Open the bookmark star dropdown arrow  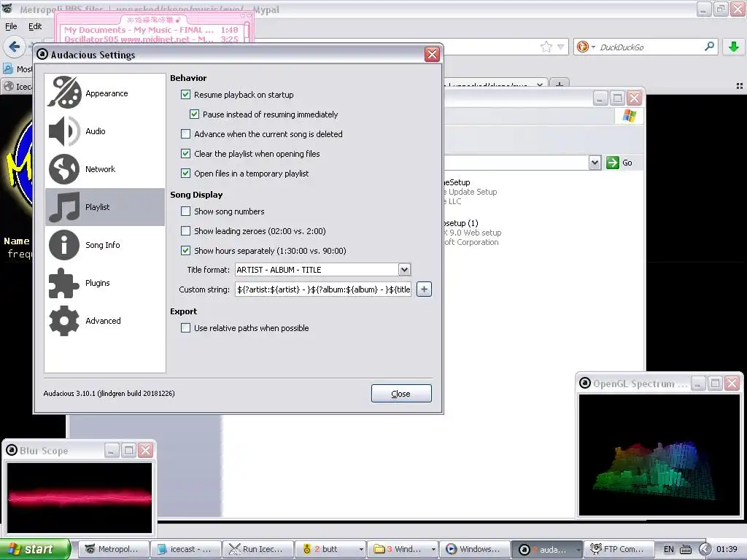561,47
